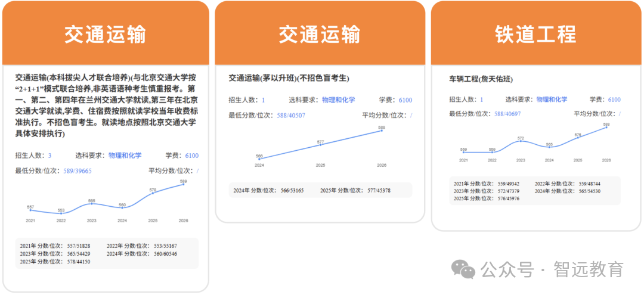644x295 pixels.
Task: Click history entry 2025年 578/44150
Action: tap(55, 262)
